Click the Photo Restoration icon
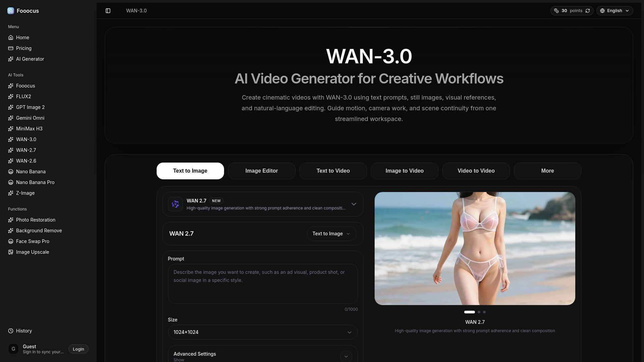The width and height of the screenshot is (644, 362). click(x=11, y=220)
